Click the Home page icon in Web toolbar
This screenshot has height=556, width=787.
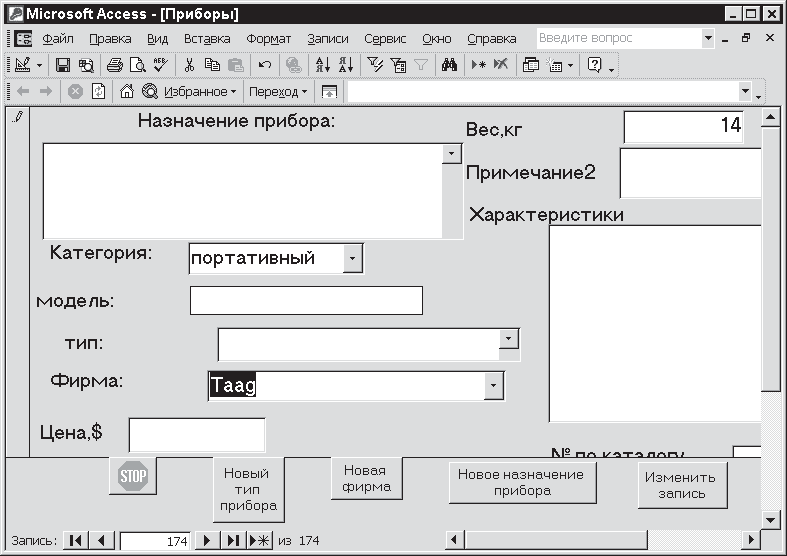127,91
